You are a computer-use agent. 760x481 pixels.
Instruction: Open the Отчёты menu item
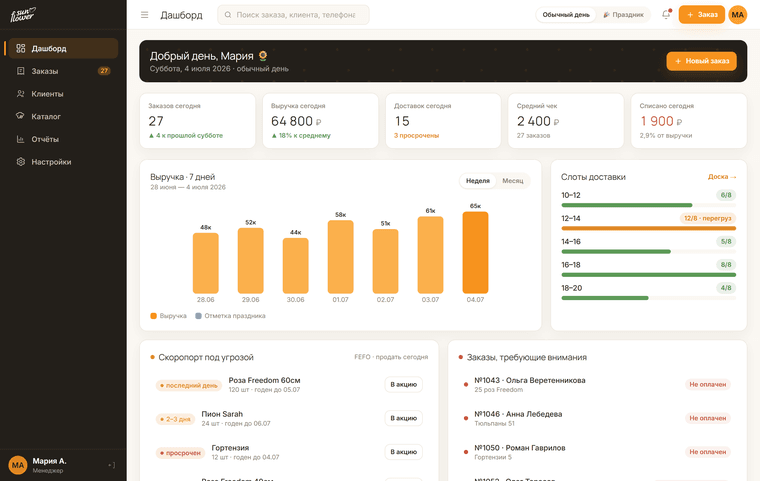click(63, 139)
